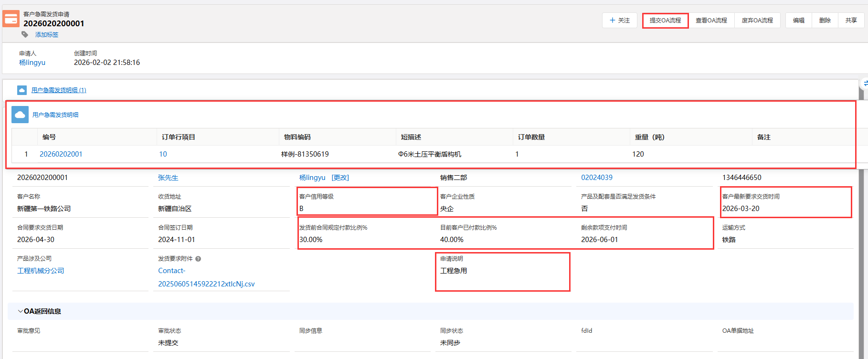Screen dimensions: 868x359
Task: Collapse the OA返回信息 section
Action: (21, 311)
